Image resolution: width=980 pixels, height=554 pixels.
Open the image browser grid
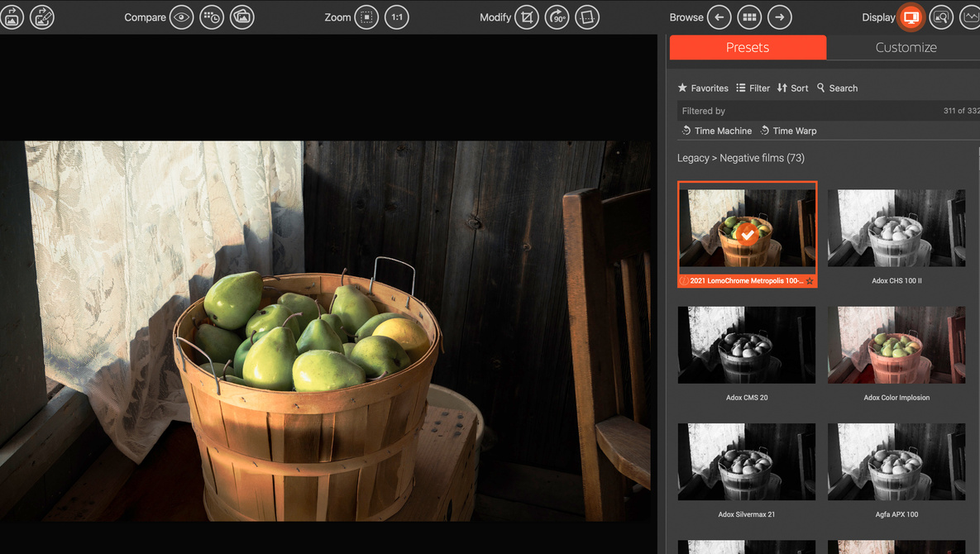pyautogui.click(x=749, y=17)
